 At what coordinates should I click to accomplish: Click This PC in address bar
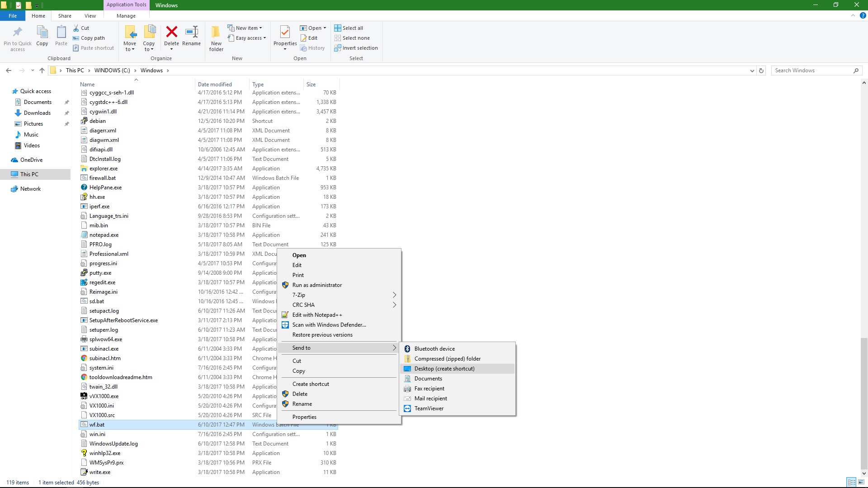[x=75, y=70]
